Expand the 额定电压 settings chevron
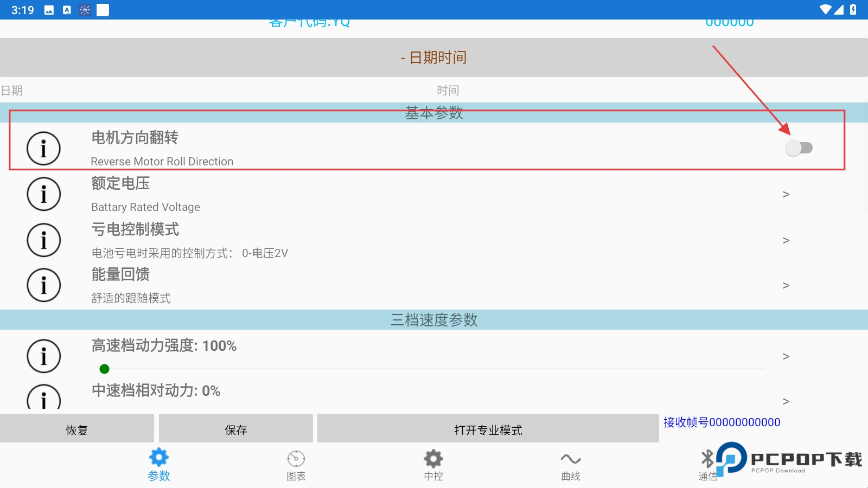 point(786,194)
